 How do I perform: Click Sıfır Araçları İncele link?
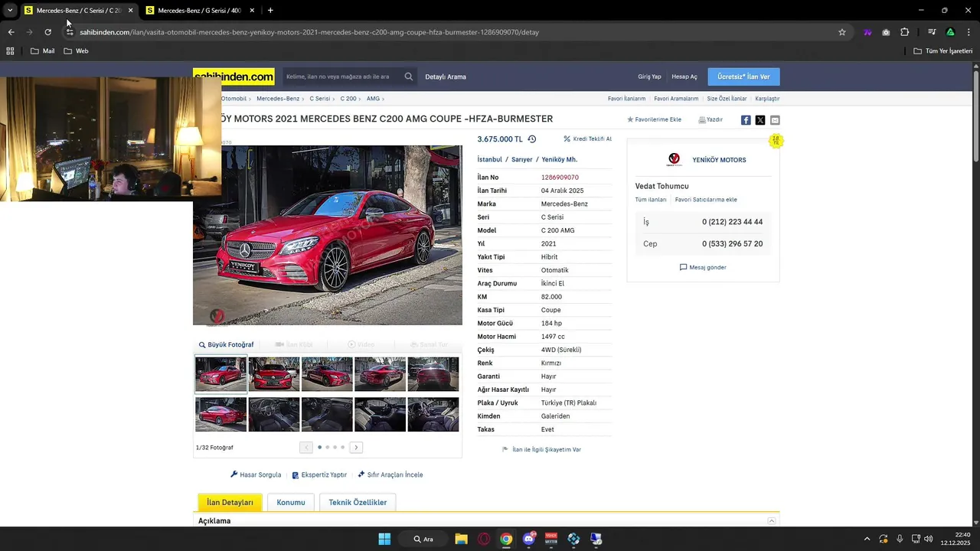click(x=390, y=475)
